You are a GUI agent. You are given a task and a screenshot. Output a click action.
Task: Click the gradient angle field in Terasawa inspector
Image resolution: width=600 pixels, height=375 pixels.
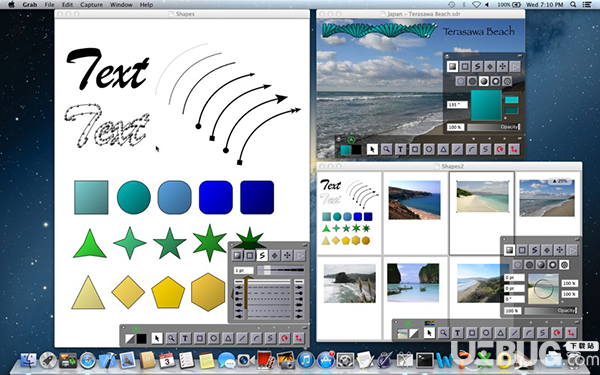457,104
